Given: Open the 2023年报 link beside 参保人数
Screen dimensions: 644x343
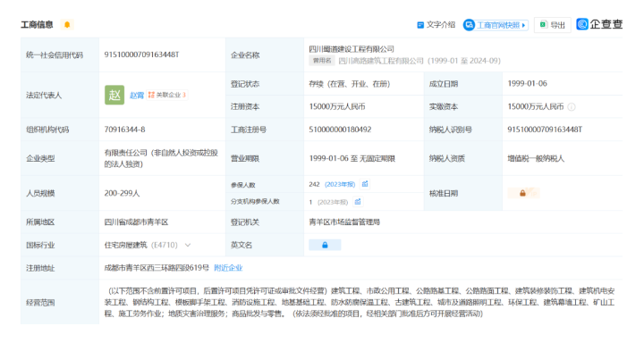Looking at the screenshot, I should [x=340, y=185].
